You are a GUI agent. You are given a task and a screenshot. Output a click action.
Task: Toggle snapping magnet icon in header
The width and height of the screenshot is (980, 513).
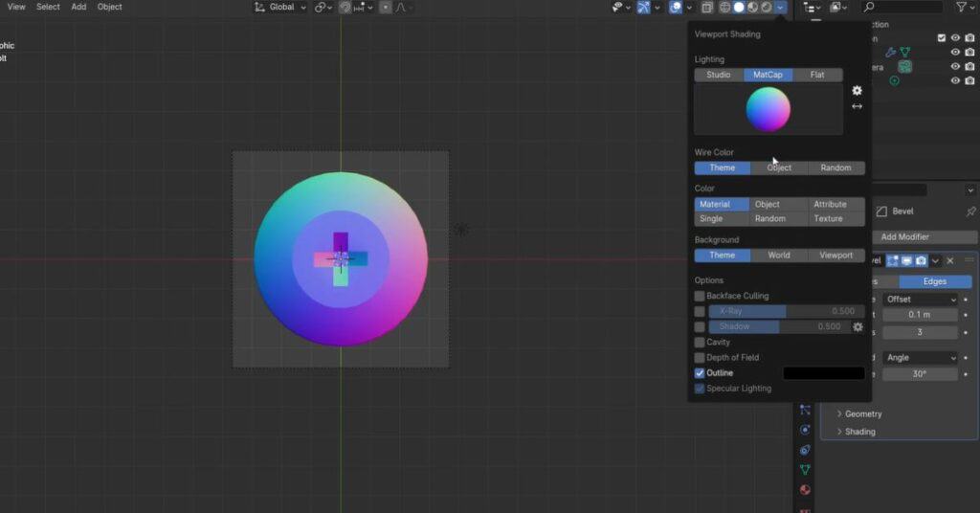345,8
